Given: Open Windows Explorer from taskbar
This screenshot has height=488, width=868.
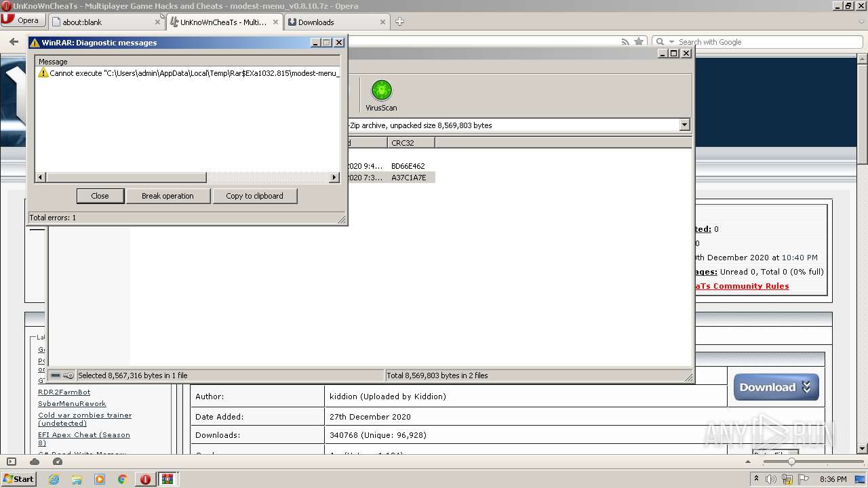Looking at the screenshot, I should 77,479.
